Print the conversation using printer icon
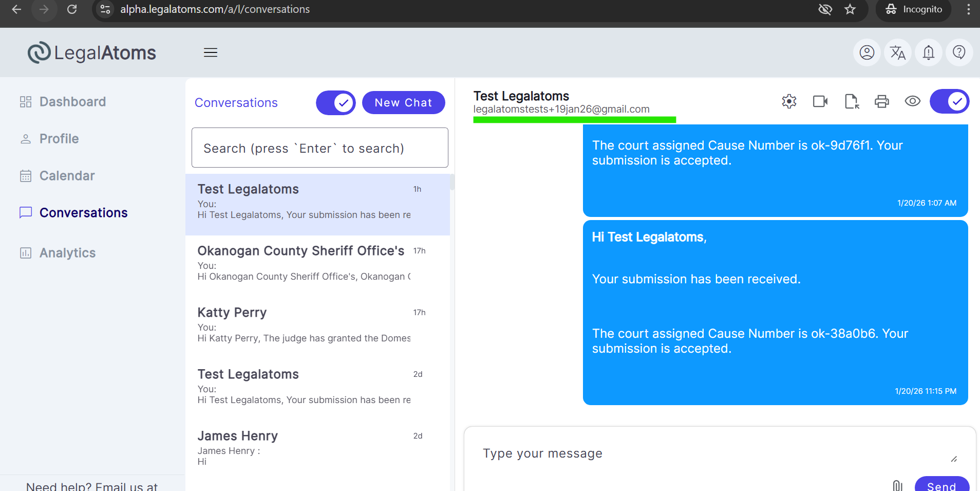 tap(882, 101)
